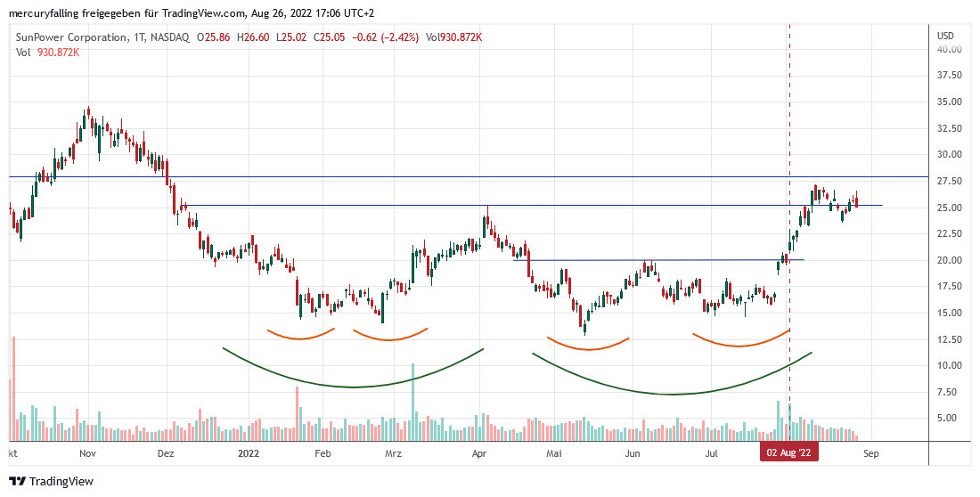
Task: Click the TradingView logo icon
Action: (x=17, y=482)
